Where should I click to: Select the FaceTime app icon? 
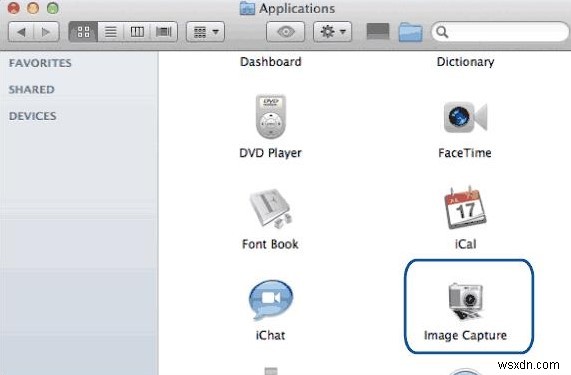tap(465, 117)
